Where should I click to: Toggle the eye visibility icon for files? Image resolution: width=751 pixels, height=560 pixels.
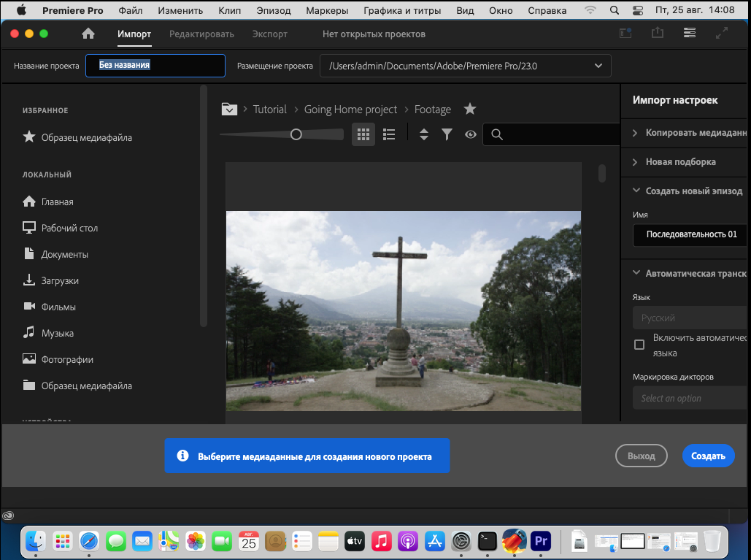click(471, 134)
